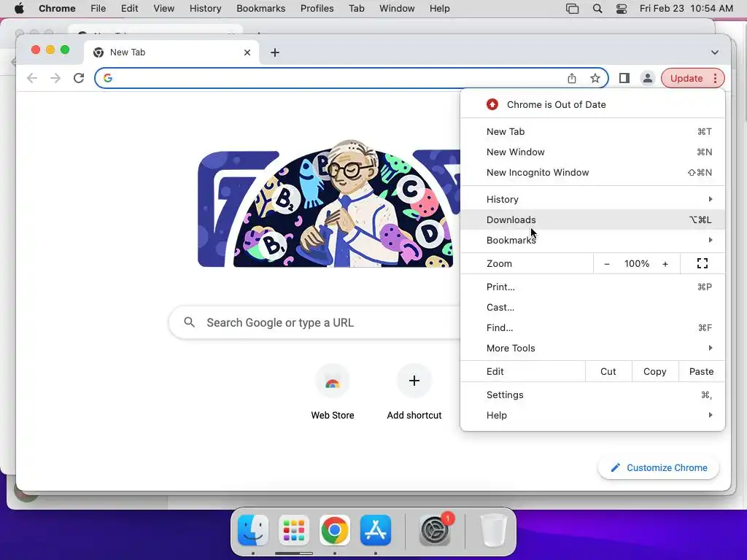
Task: Open the Tab menu in menu bar
Action: click(356, 9)
